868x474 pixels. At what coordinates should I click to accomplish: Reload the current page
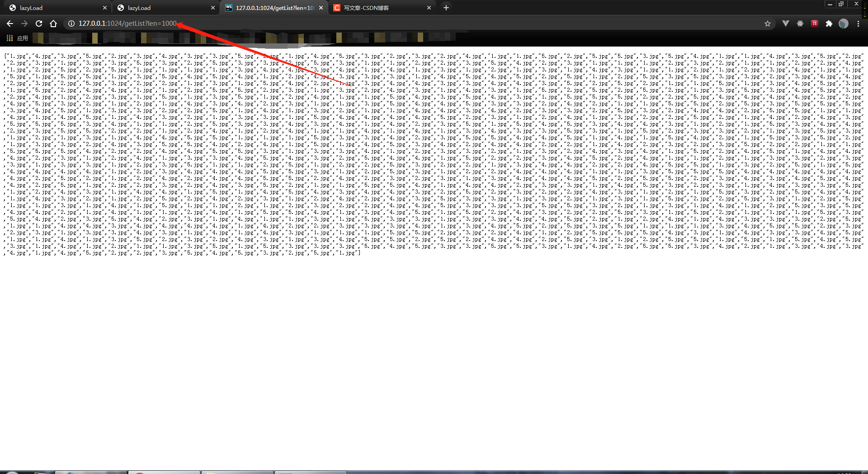point(39,24)
